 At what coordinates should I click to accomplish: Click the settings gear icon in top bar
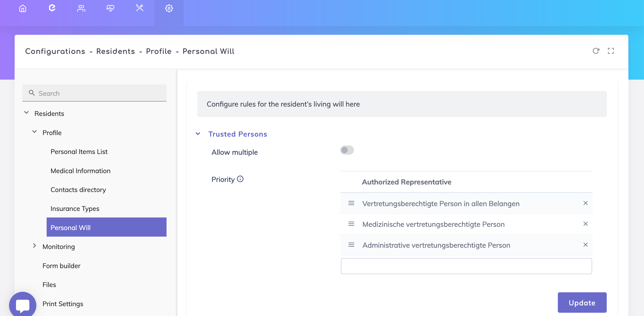click(169, 9)
